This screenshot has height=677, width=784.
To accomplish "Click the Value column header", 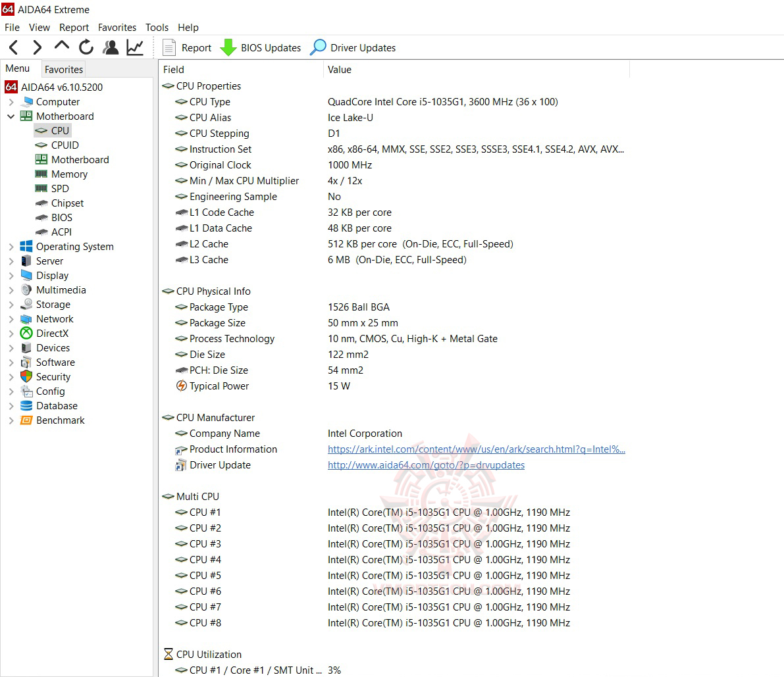I will (477, 70).
